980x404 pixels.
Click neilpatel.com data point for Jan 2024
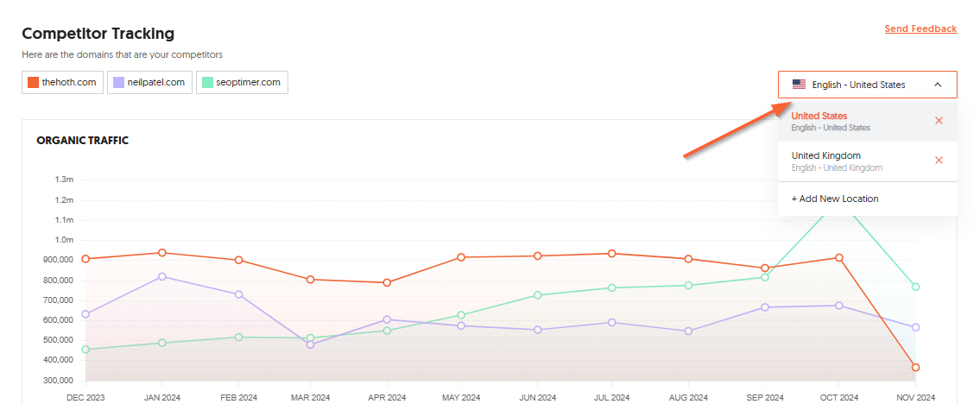(162, 276)
